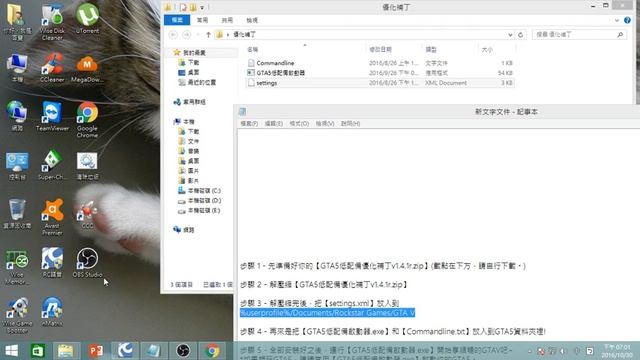The image size is (640, 360).
Task: Sort files by the 名稱 column header
Action: pyautogui.click(x=305, y=49)
